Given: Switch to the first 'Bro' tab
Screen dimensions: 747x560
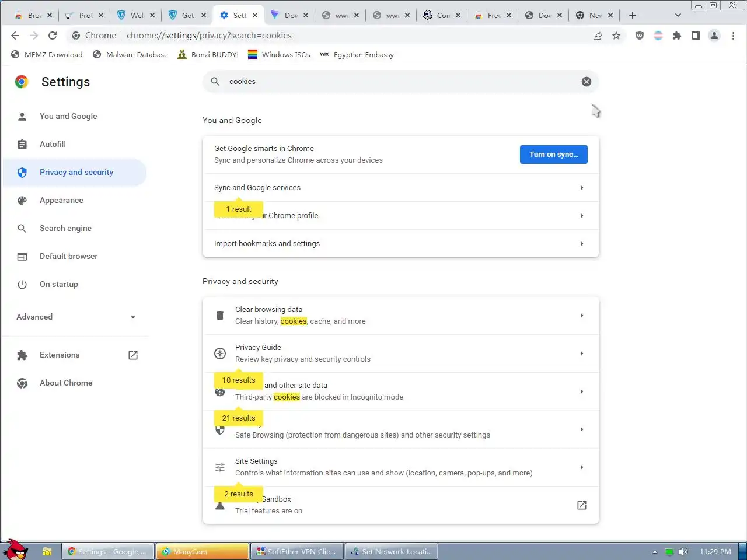Looking at the screenshot, I should 33,15.
